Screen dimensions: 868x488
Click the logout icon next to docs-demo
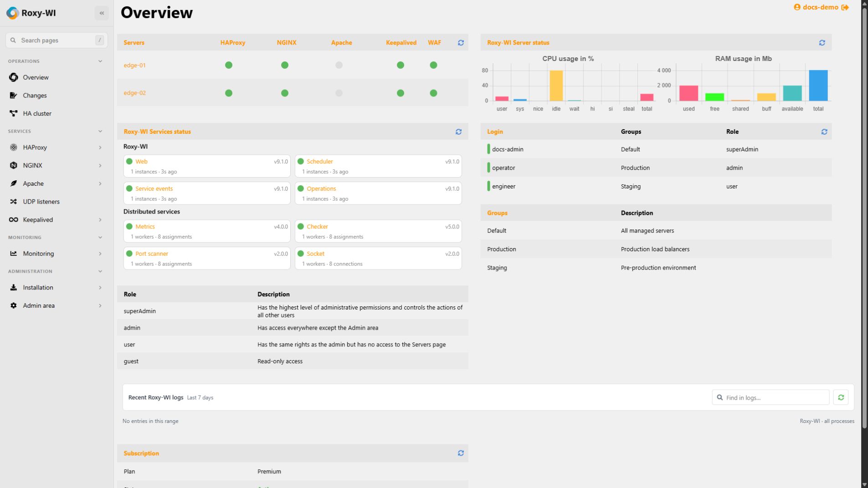[845, 7]
